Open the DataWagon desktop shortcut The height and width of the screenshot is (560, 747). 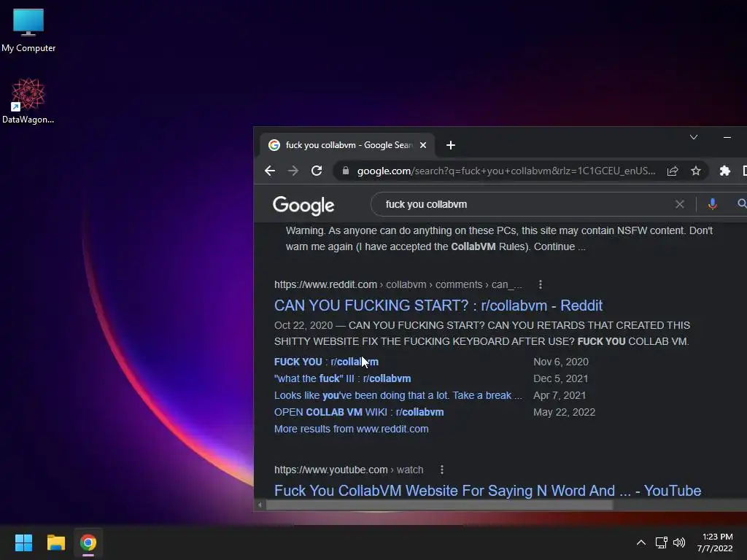28,101
